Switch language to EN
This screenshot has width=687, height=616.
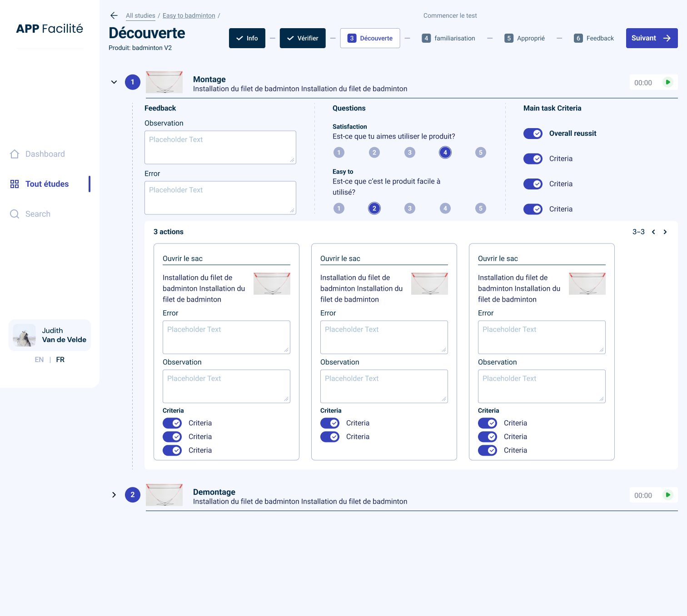click(40, 360)
